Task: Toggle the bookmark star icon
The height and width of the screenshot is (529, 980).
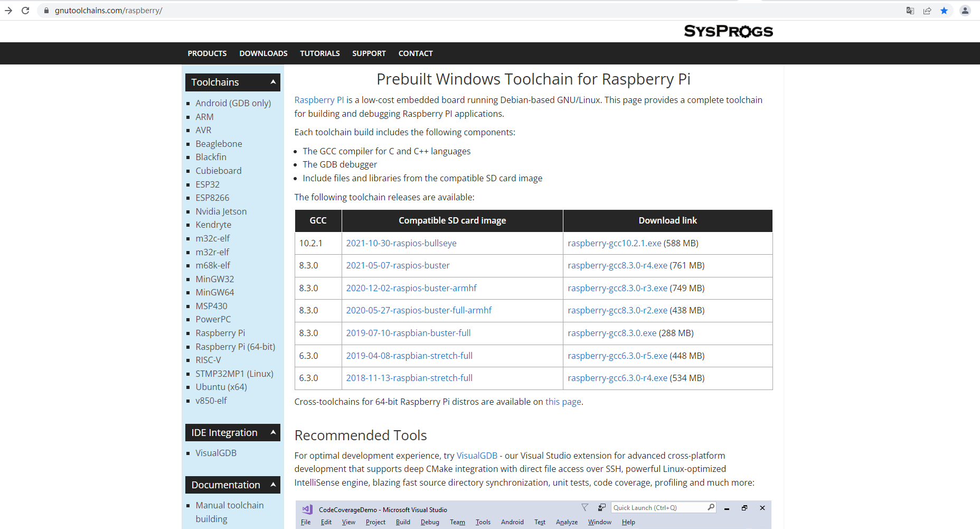Action: pyautogui.click(x=944, y=11)
